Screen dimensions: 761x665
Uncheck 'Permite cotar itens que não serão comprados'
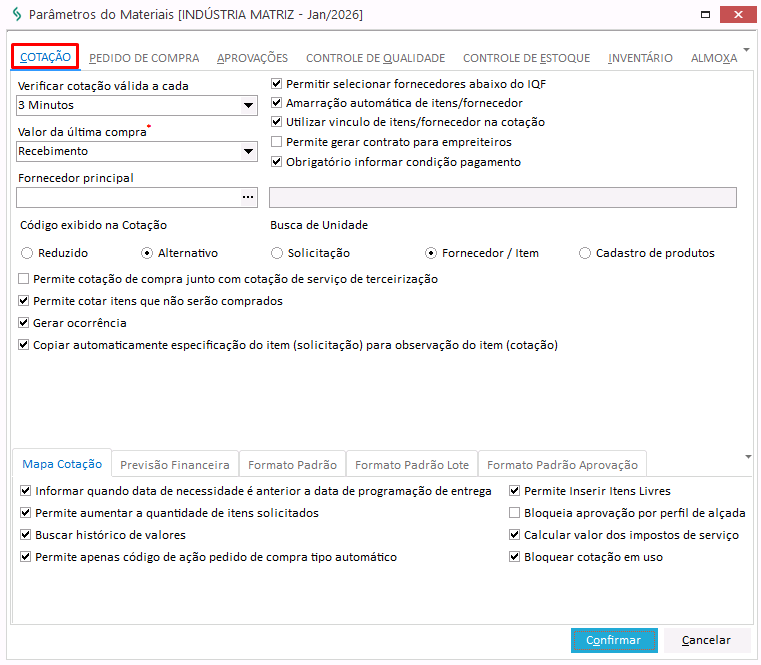pyautogui.click(x=23, y=300)
